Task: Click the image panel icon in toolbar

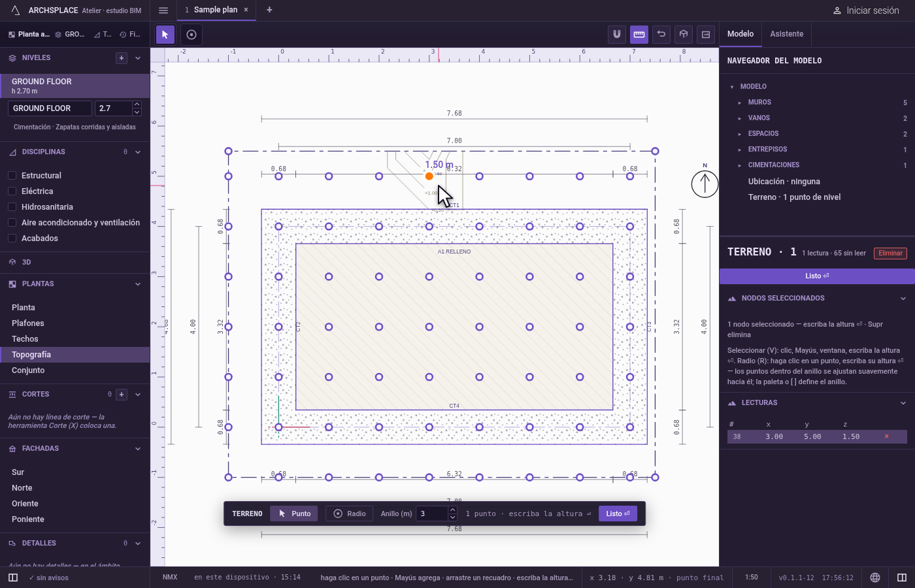Action: (x=706, y=35)
